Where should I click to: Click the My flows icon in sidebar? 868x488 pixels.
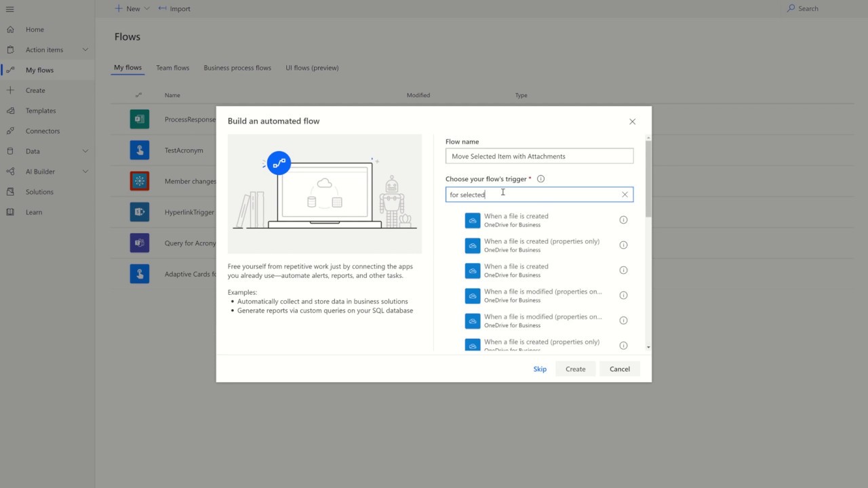(10, 70)
